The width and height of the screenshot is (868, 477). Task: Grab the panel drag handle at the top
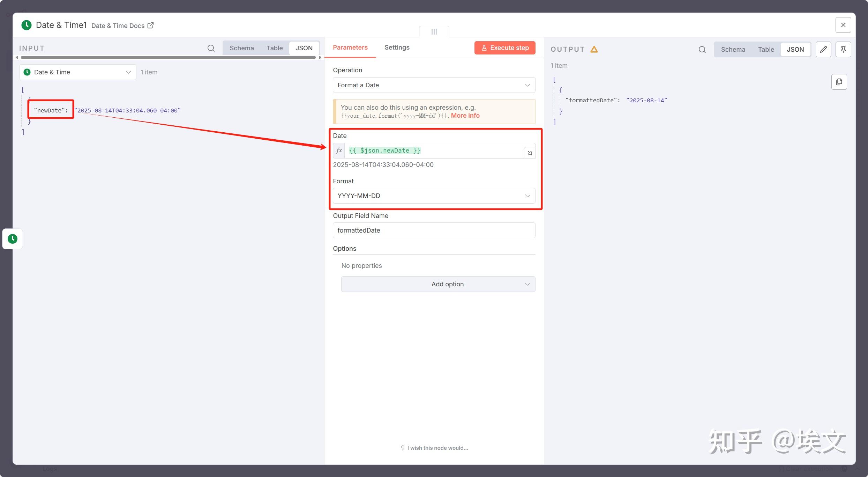(x=434, y=32)
